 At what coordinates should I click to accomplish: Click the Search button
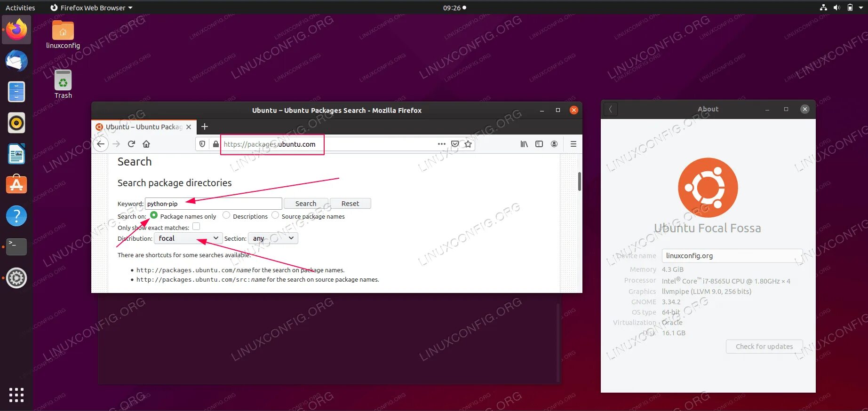[x=306, y=204]
